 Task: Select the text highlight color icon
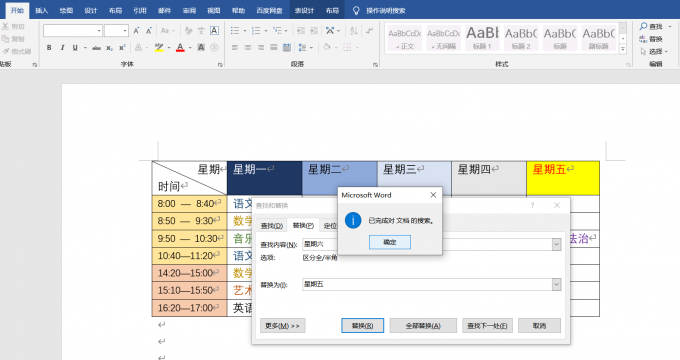coord(159,48)
